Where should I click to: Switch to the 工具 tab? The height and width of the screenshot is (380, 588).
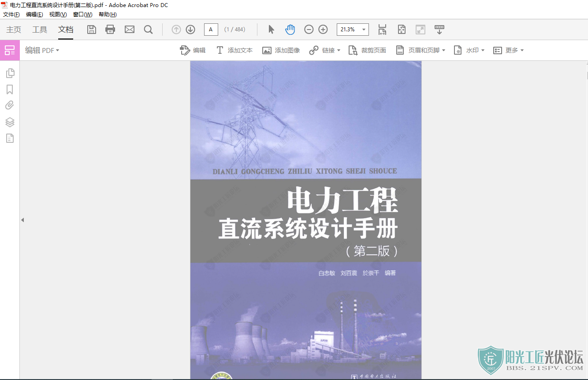pyautogui.click(x=40, y=30)
